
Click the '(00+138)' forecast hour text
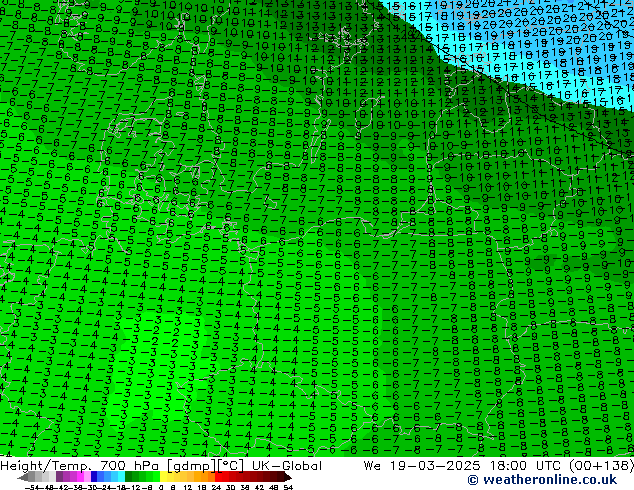tap(602, 466)
